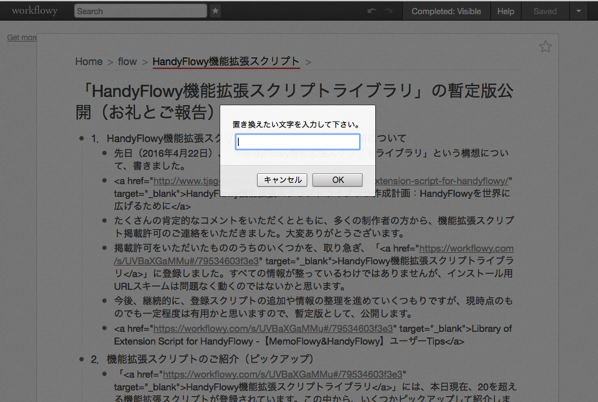Click the dialog text input field
Image resolution: width=598 pixels, height=402 pixels.
coord(297,142)
